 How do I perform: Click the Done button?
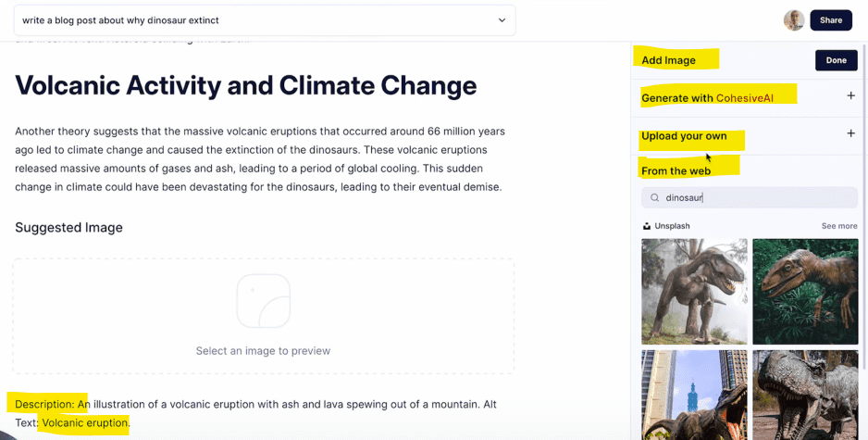(x=836, y=60)
